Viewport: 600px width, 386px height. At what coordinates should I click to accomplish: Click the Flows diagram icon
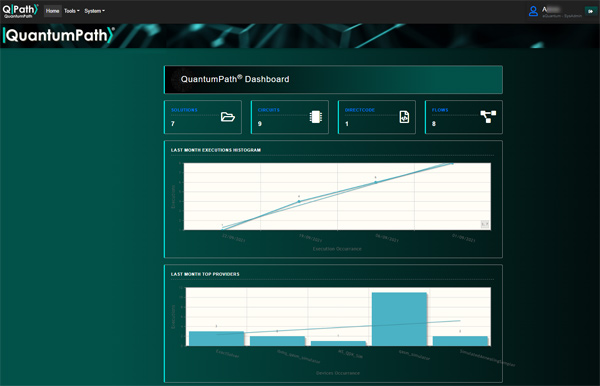tap(488, 117)
